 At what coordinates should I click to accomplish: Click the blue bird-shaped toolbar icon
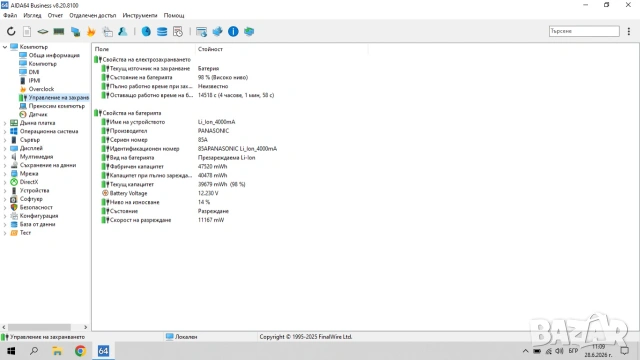(x=218, y=31)
